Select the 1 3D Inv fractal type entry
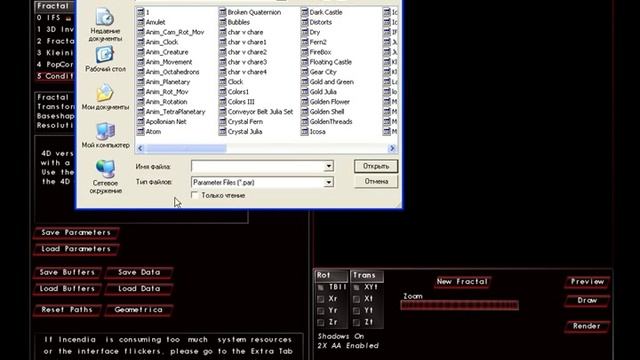640x360 pixels. (x=54, y=29)
